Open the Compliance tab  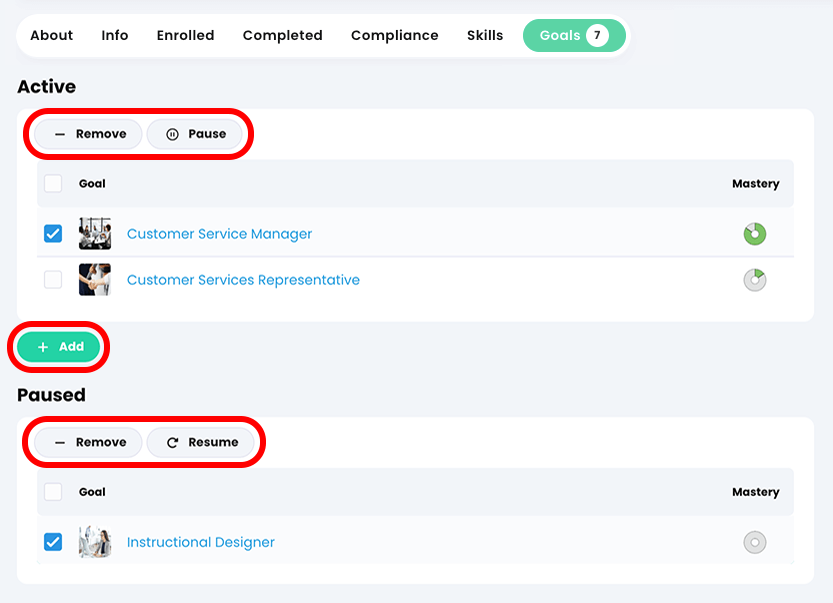(x=394, y=35)
